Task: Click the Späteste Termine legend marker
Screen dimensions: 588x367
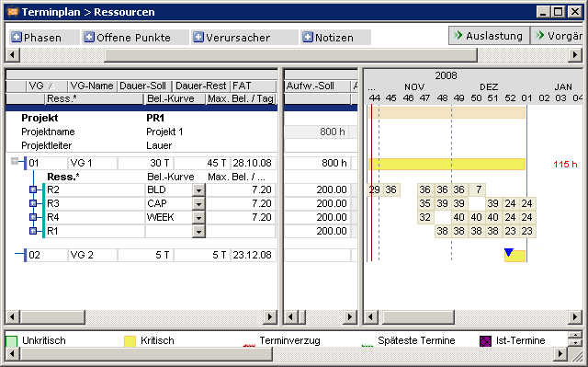Action: click(367, 345)
